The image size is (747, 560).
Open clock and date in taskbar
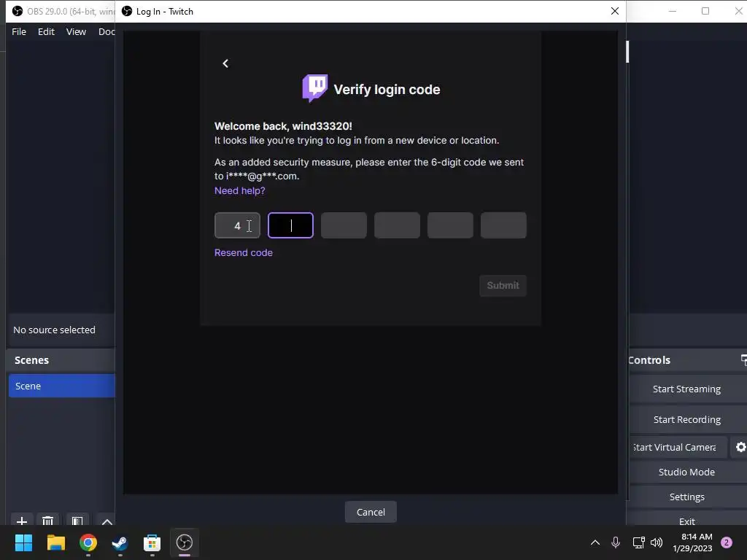coord(692,542)
